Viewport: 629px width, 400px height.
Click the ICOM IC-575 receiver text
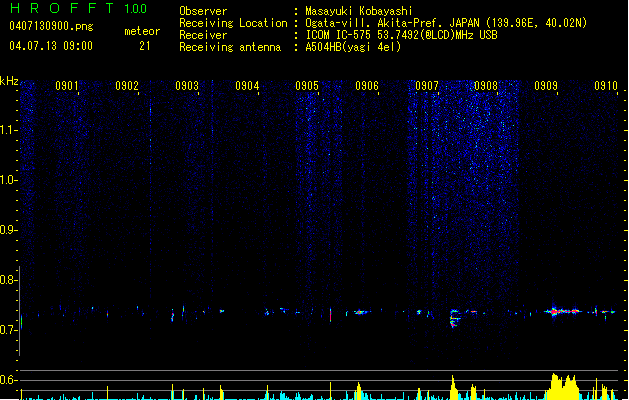tap(401, 35)
